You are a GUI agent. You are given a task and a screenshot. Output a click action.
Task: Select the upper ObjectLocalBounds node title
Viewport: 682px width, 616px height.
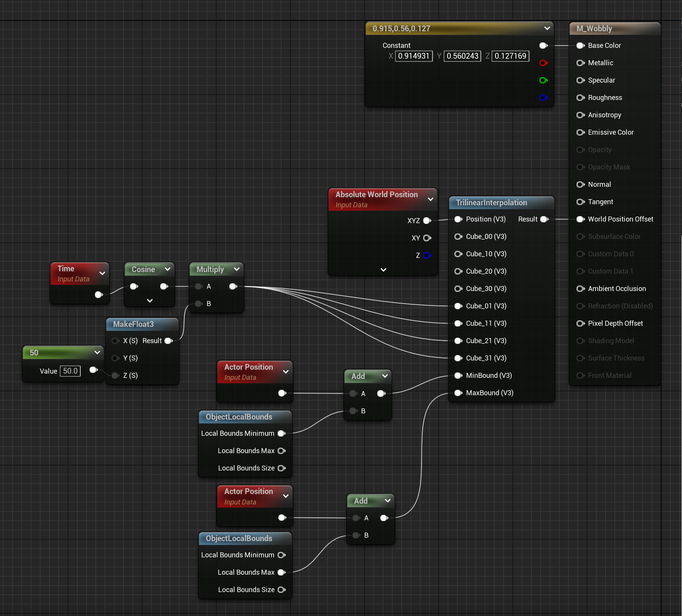[x=239, y=417]
